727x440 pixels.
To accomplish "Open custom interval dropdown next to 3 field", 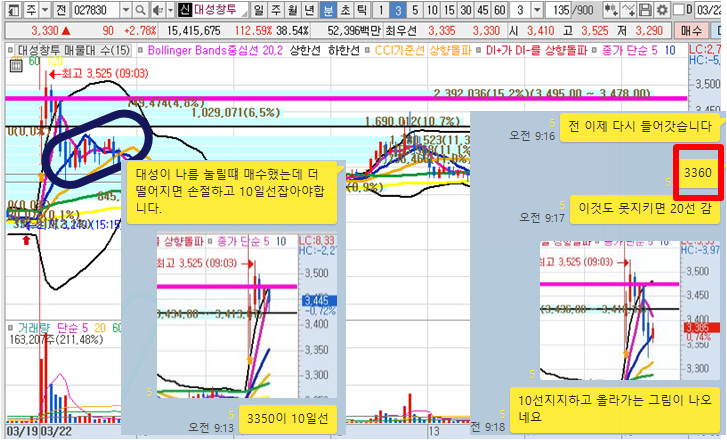I will 536,10.
